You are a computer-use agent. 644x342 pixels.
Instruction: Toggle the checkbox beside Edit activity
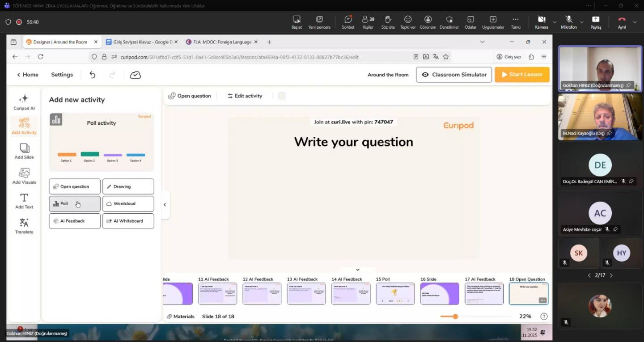tap(282, 96)
